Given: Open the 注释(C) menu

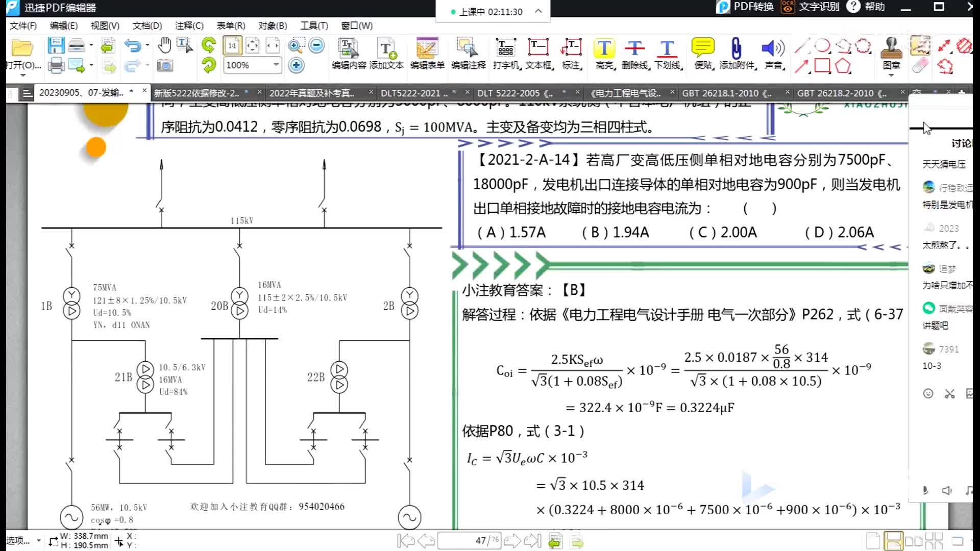Looking at the screenshot, I should pyautogui.click(x=189, y=26).
